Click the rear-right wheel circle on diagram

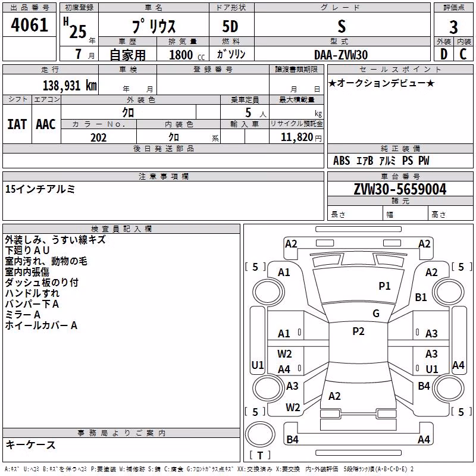pos(448,388)
